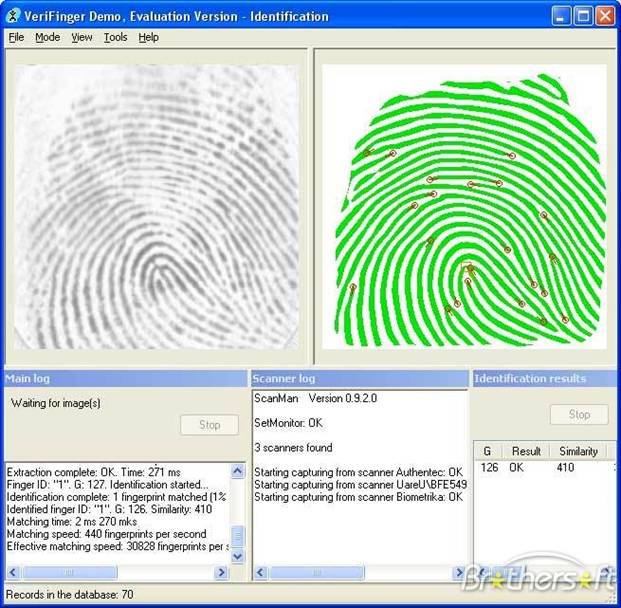Minimize the VeriFinger window
Image resolution: width=621 pixels, height=608 pixels.
(x=561, y=16)
